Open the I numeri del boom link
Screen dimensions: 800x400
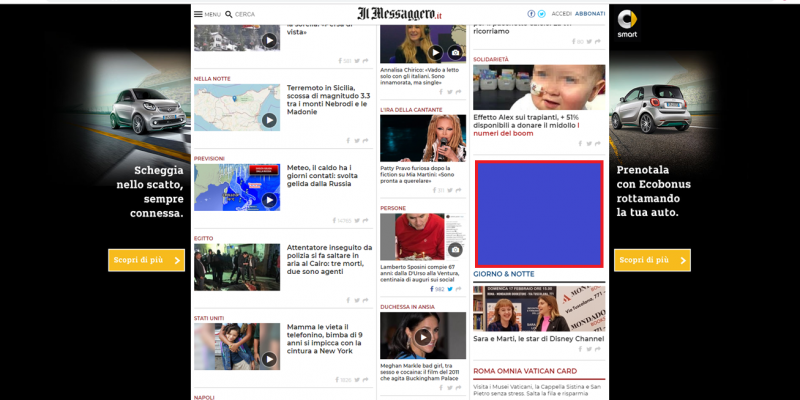(x=527, y=129)
